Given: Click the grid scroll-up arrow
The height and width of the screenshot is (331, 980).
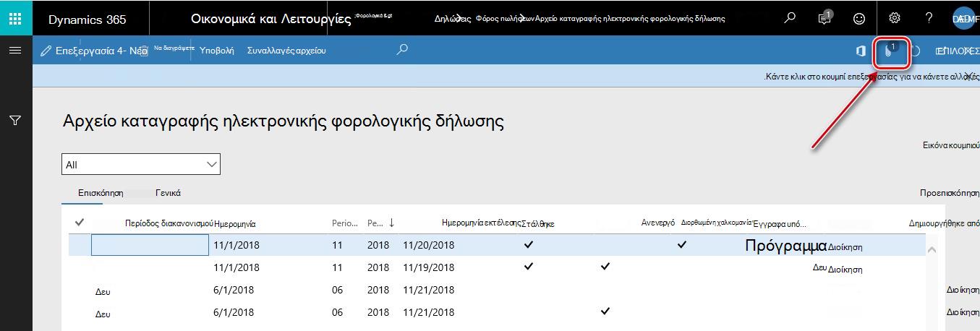Looking at the screenshot, I should click(930, 249).
